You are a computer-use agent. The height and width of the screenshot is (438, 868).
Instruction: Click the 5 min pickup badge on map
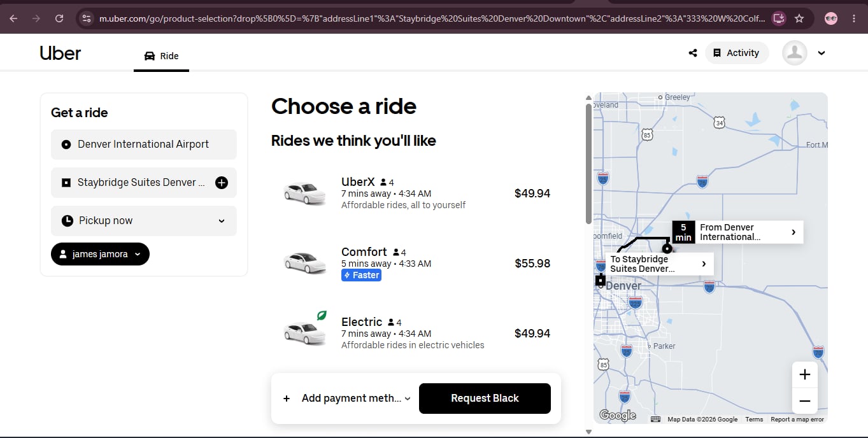(683, 232)
